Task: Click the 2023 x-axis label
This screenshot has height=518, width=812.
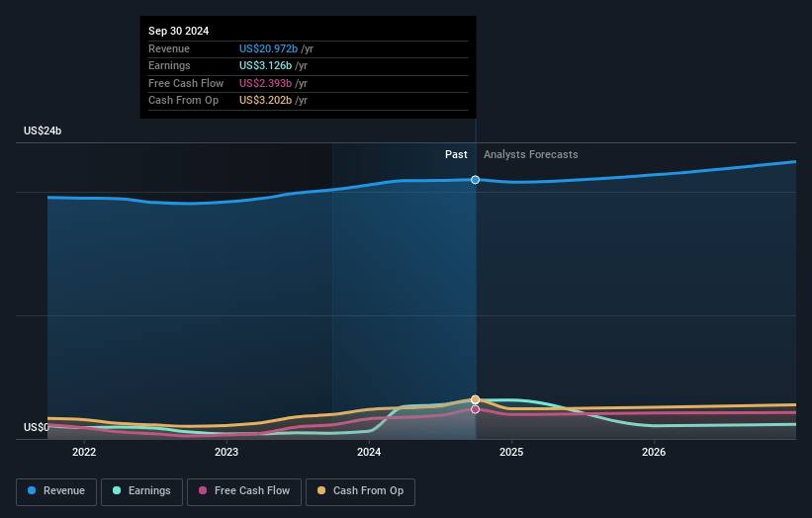Action: (226, 452)
